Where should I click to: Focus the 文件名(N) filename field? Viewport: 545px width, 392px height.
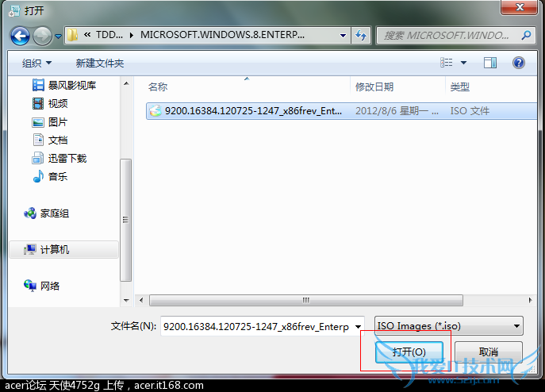click(256, 326)
